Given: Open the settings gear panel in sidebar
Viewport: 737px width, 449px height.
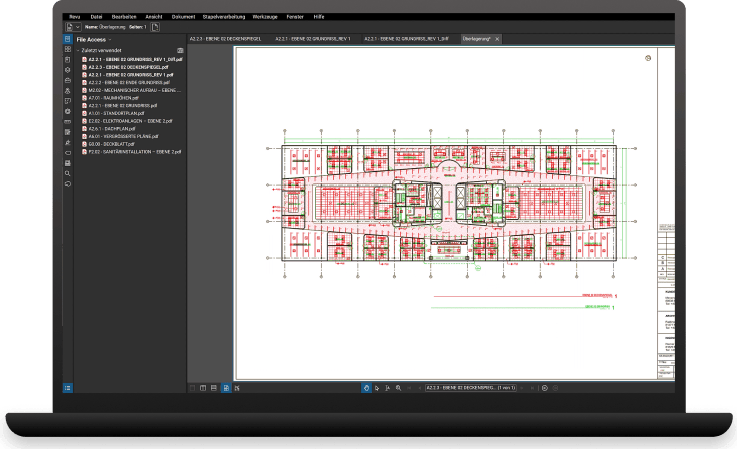Looking at the screenshot, I should (68, 111).
